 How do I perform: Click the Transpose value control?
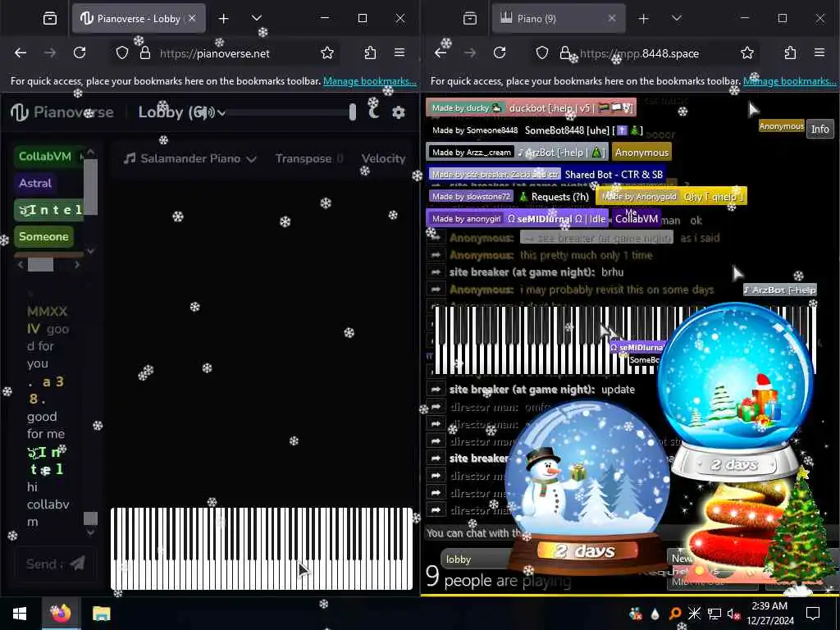point(309,158)
